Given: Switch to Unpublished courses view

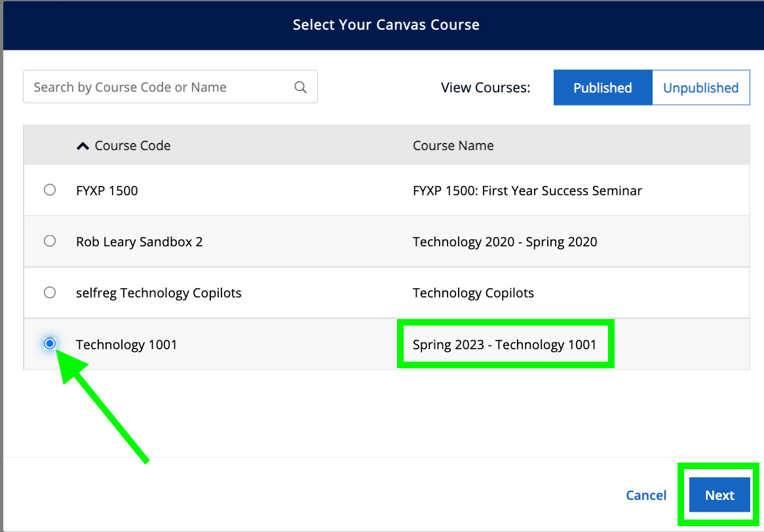Looking at the screenshot, I should tap(700, 88).
